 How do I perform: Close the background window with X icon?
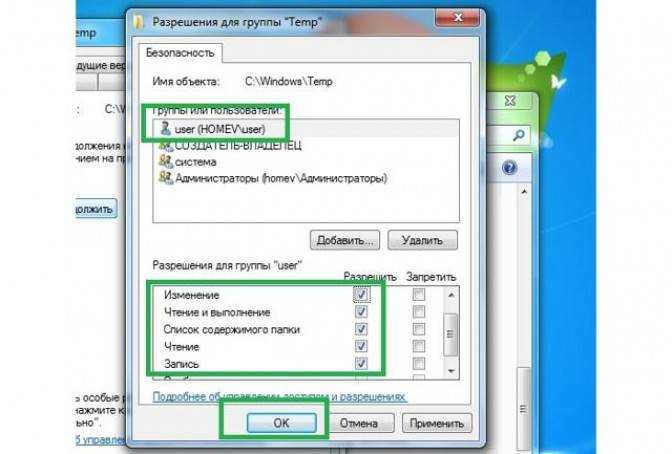point(510,101)
